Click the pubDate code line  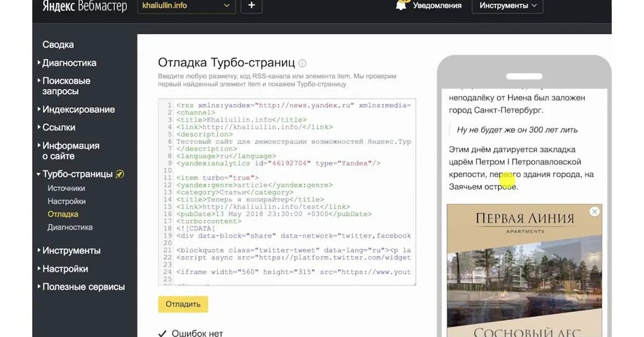pos(274,214)
